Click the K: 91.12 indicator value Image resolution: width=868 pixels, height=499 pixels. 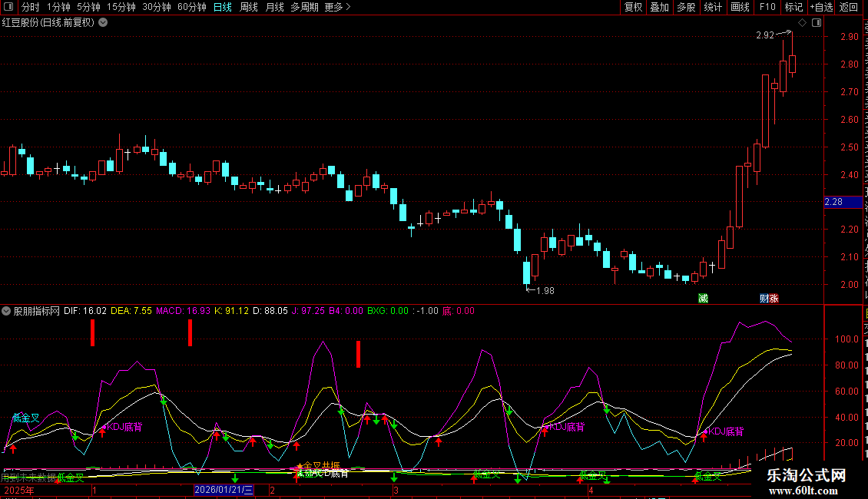pos(231,311)
